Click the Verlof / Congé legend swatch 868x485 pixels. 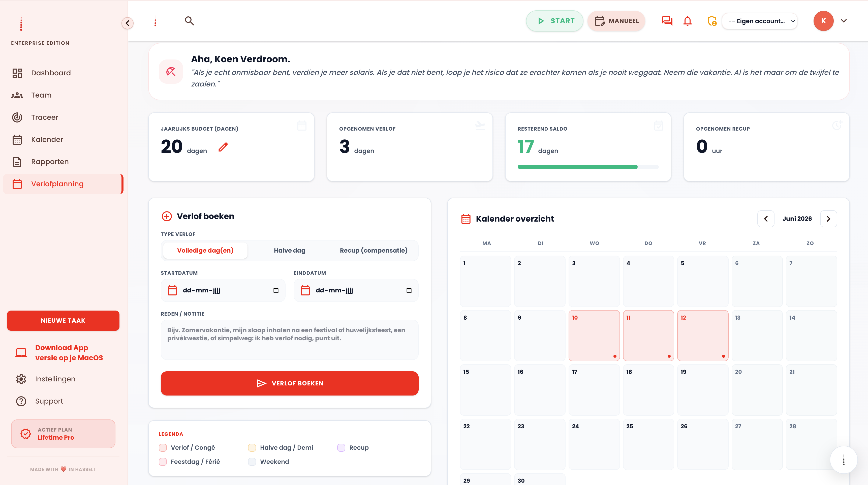[x=163, y=448]
